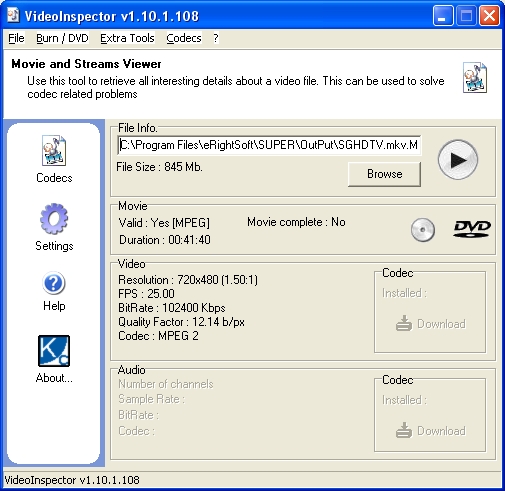Open the Codecs sidebar icon

[54, 151]
